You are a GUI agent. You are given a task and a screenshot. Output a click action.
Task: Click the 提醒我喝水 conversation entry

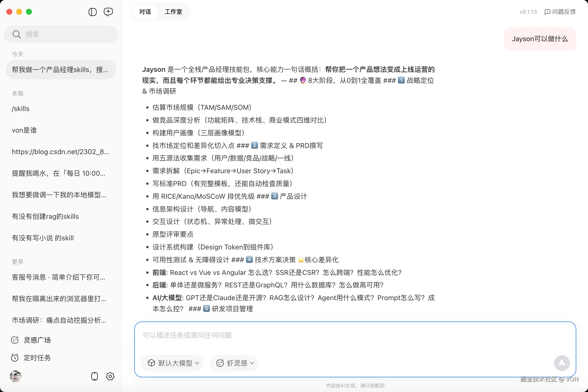pyautogui.click(x=59, y=173)
